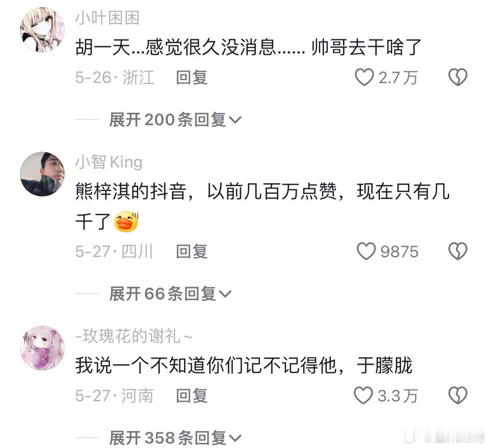
Task: Expand 358 replies under the 于朦胧 comment
Action: (175, 438)
